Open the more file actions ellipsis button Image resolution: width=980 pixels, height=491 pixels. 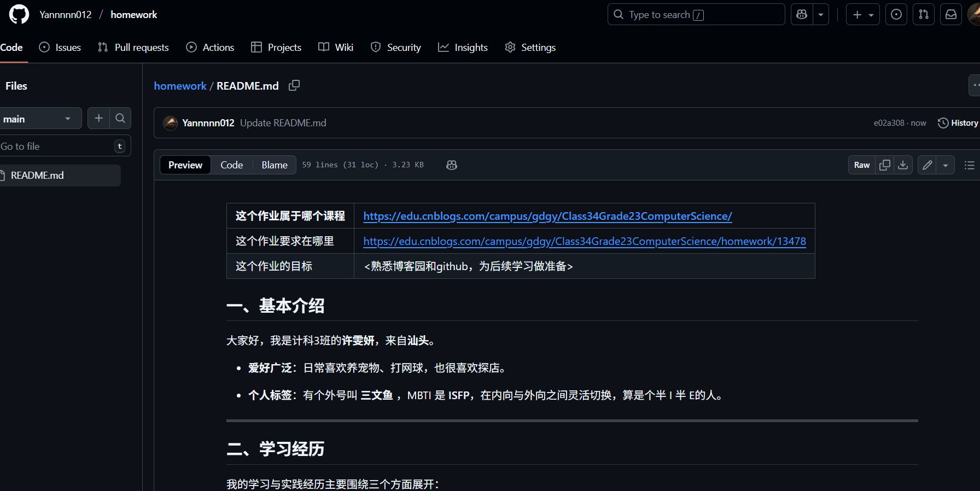(975, 85)
